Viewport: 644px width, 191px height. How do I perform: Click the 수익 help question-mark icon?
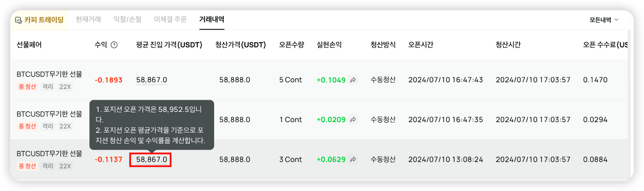pyautogui.click(x=114, y=45)
